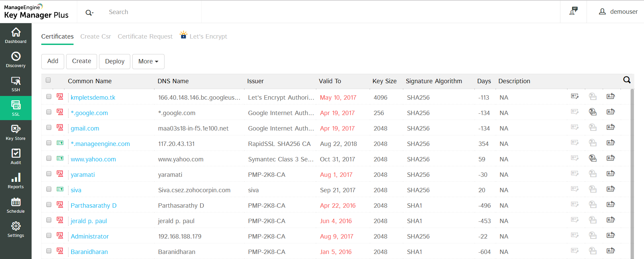Switch to the Create Csr tab
This screenshot has height=259, width=644.
pos(96,37)
